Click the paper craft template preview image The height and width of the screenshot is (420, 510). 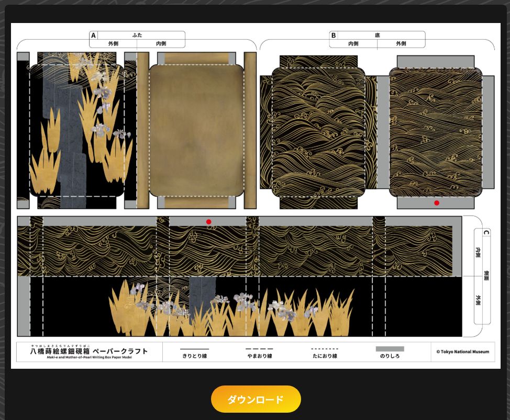[x=256, y=196]
